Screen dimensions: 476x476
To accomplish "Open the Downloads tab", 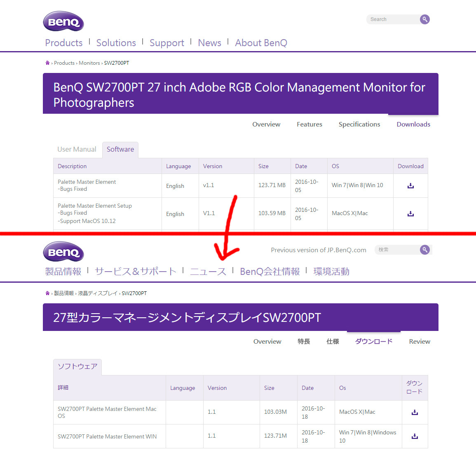I will pos(413,124).
